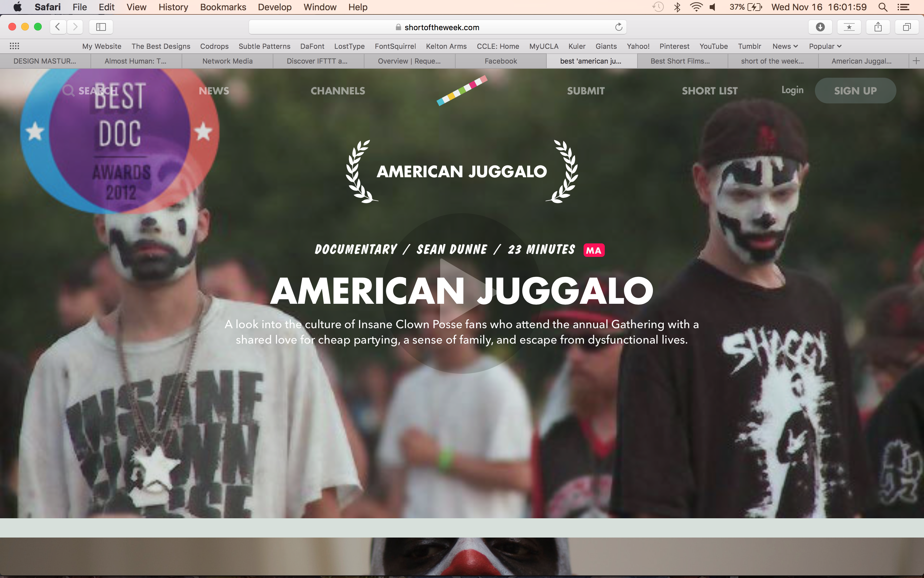Reload the page with the refresh icon

(619, 27)
